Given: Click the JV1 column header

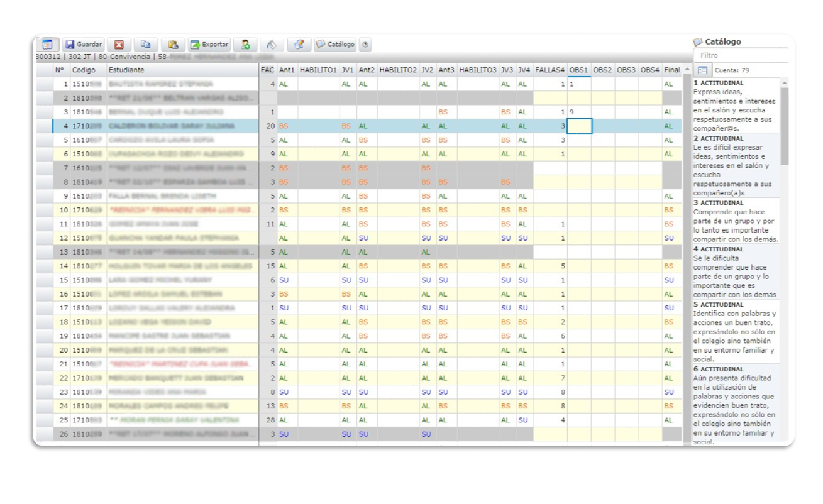Looking at the screenshot, I should pyautogui.click(x=348, y=70).
